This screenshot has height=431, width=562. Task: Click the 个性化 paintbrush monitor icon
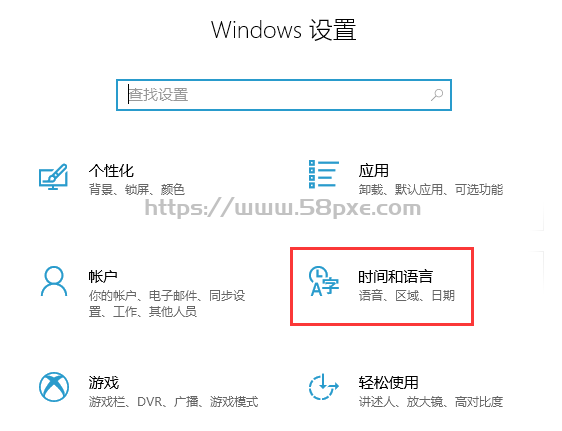point(53,177)
